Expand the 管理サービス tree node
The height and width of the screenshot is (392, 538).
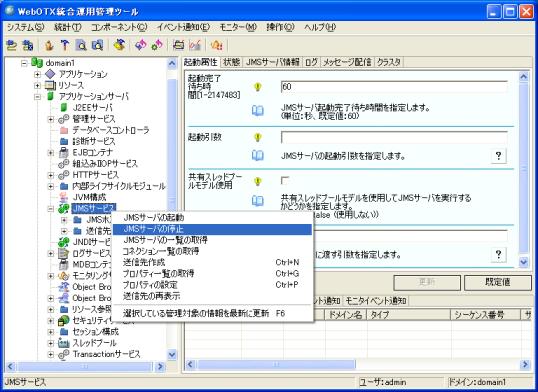(51, 119)
